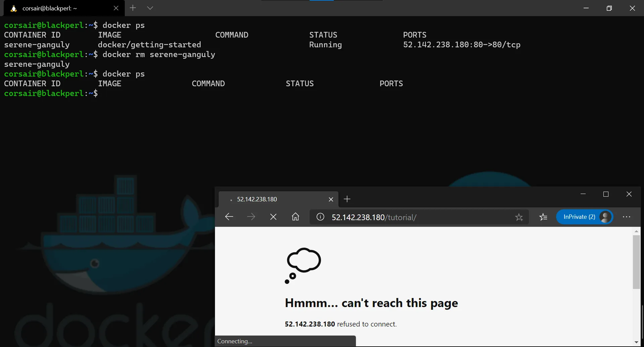Click the browser back arrow button
The image size is (644, 347).
229,217
